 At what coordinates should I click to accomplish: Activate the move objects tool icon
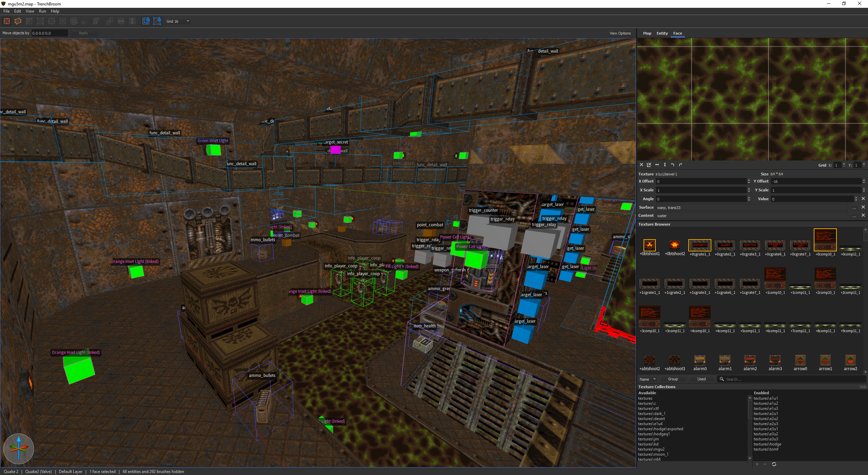tap(6, 21)
